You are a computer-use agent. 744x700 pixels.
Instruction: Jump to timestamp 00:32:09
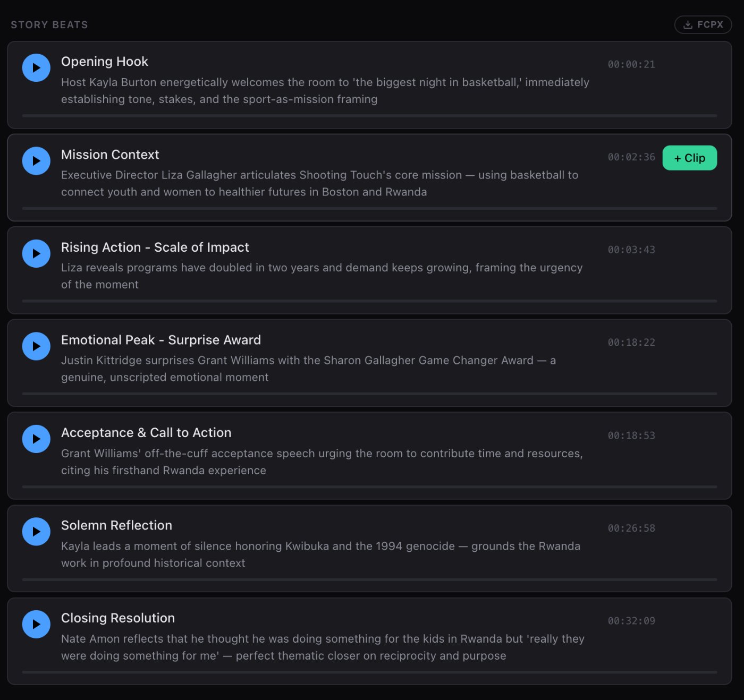(631, 621)
